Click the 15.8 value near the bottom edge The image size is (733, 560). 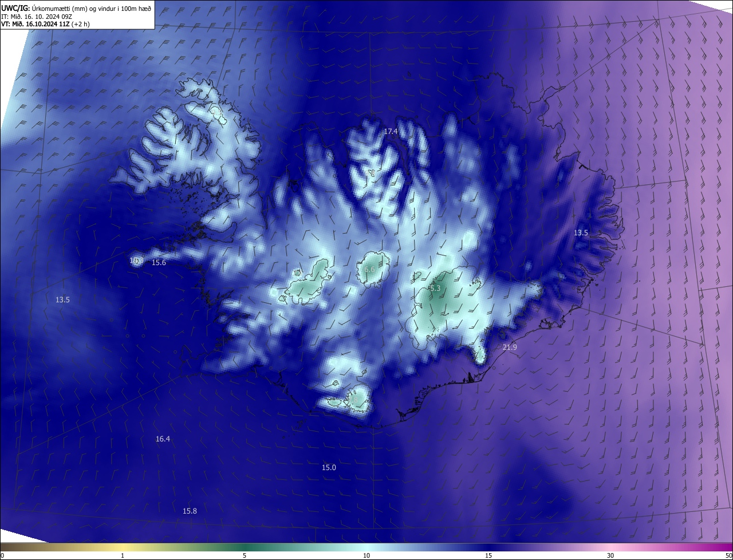point(190,511)
